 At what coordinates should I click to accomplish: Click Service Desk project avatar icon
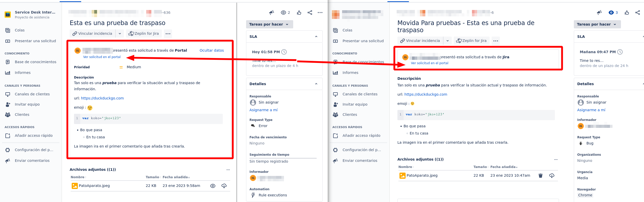[x=8, y=15]
